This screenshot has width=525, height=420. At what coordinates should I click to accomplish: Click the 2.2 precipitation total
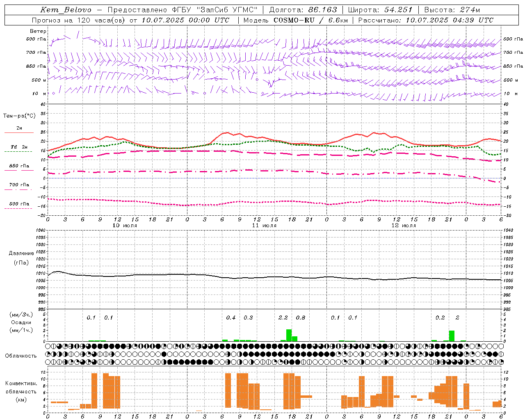(283, 317)
